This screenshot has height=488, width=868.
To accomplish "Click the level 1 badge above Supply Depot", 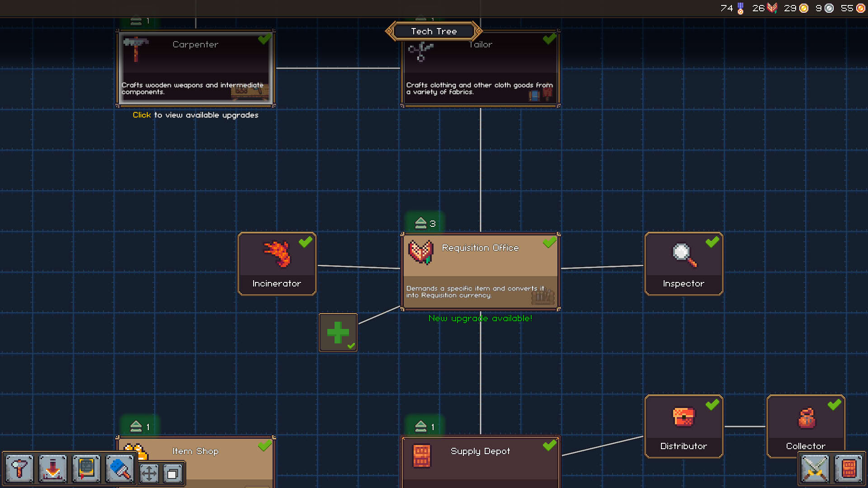I will 425,427.
